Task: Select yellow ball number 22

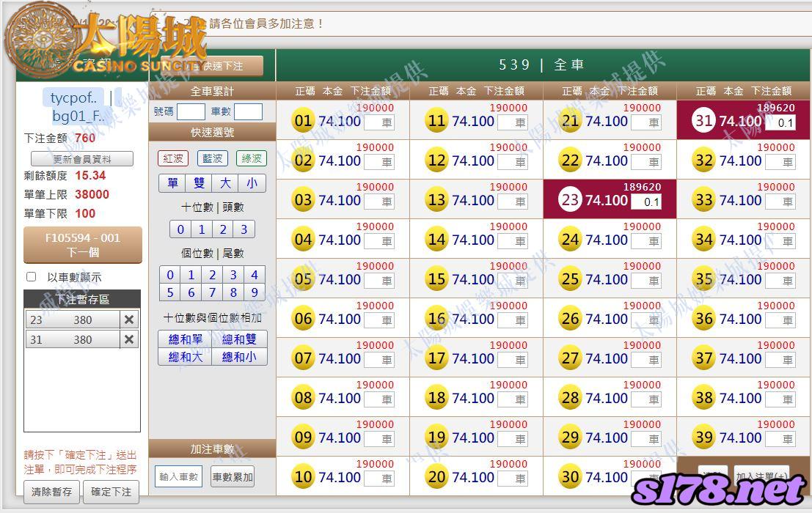Action: coord(570,160)
